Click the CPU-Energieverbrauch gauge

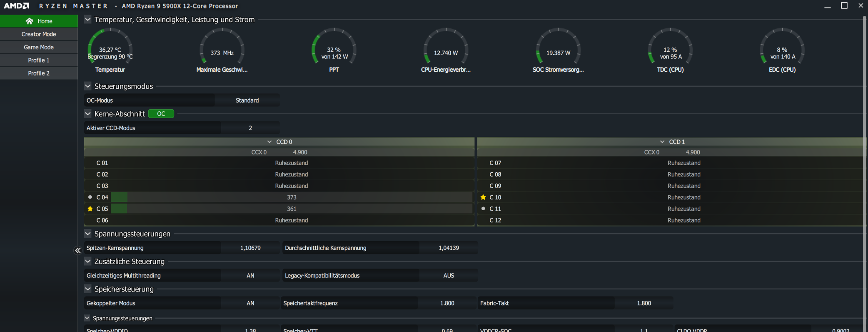[x=446, y=50]
